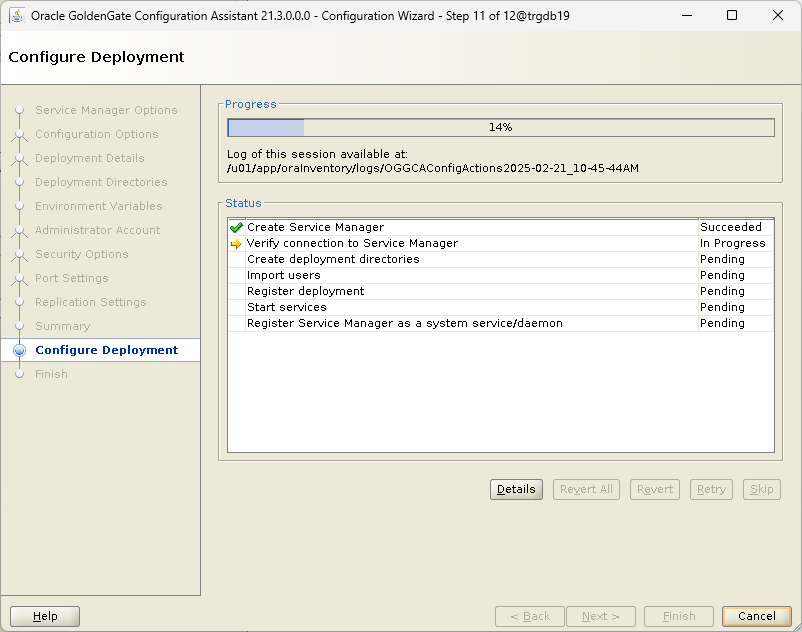Select the Register deployment row

pos(501,291)
